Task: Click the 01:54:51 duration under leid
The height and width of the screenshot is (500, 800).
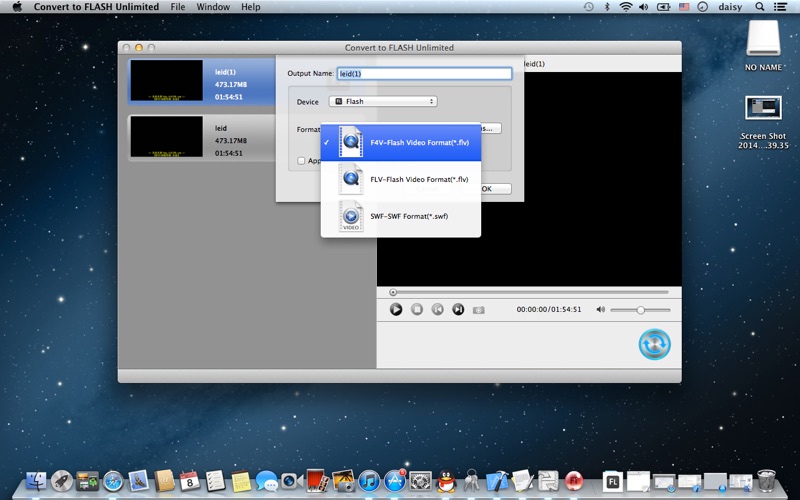Action: coord(229,153)
